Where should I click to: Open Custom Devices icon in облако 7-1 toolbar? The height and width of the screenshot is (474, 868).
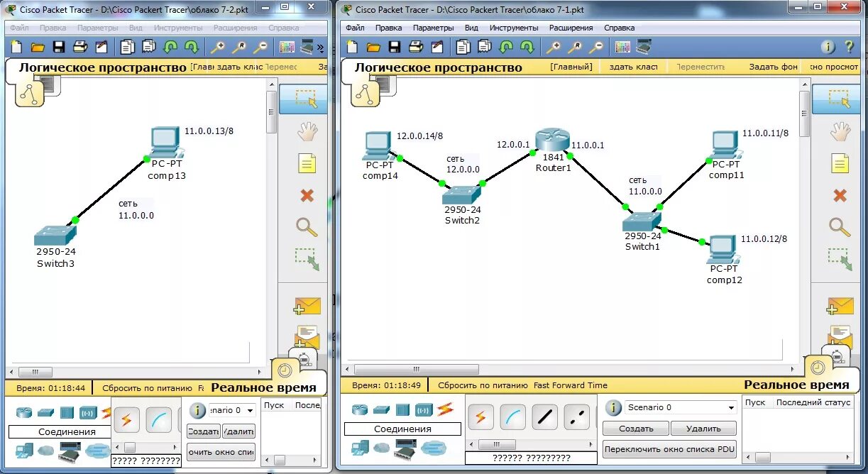pos(644,48)
